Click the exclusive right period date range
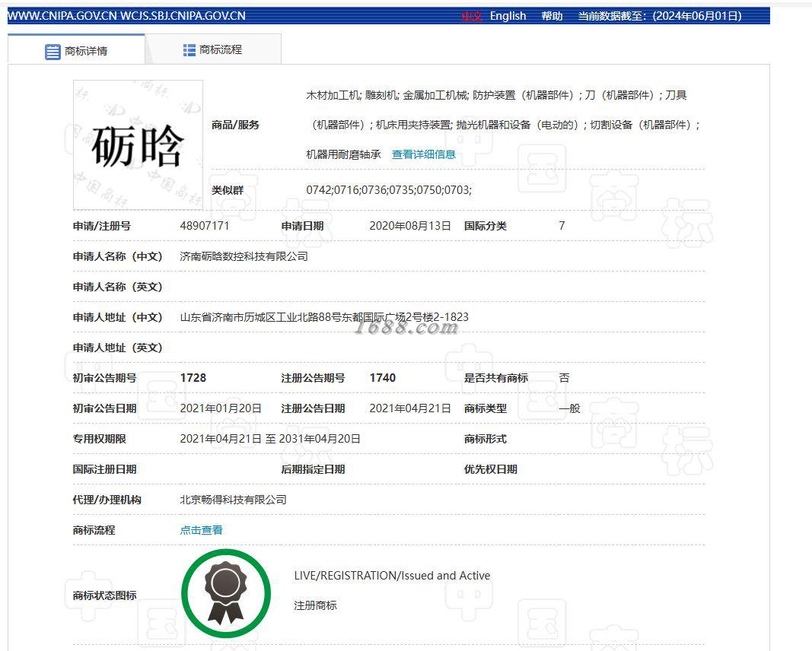Viewport: 812px width, 651px height. 270,439
